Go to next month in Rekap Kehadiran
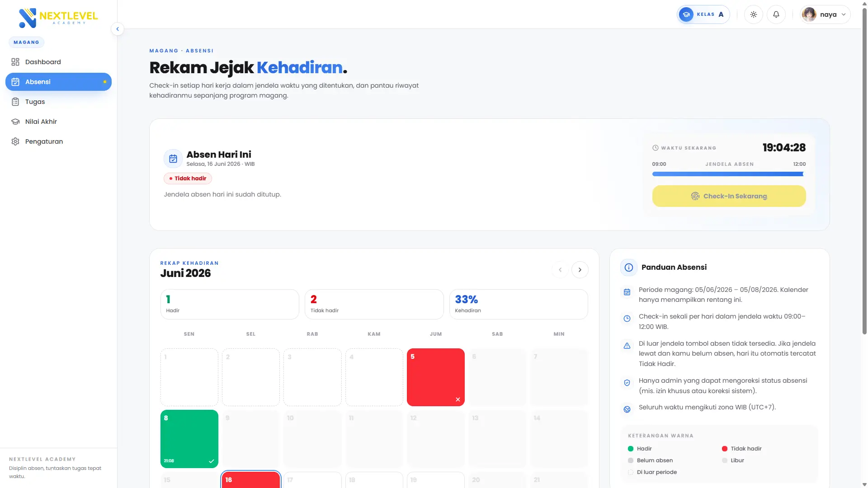Screen dimensions: 868x488 580,270
